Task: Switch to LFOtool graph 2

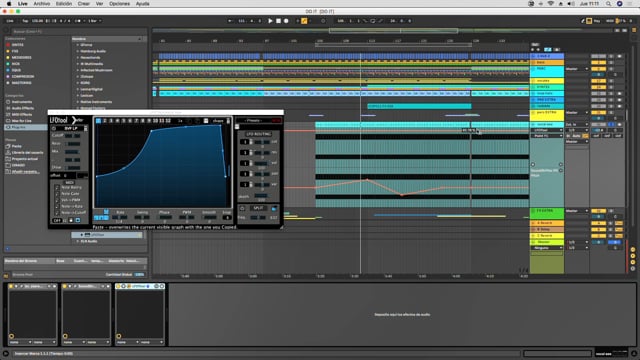Action: (104, 121)
